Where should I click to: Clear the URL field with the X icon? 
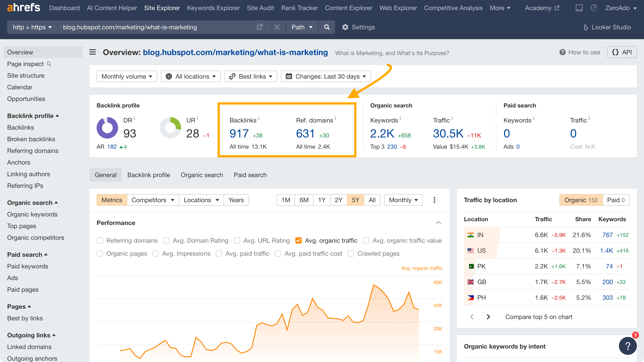click(x=277, y=27)
